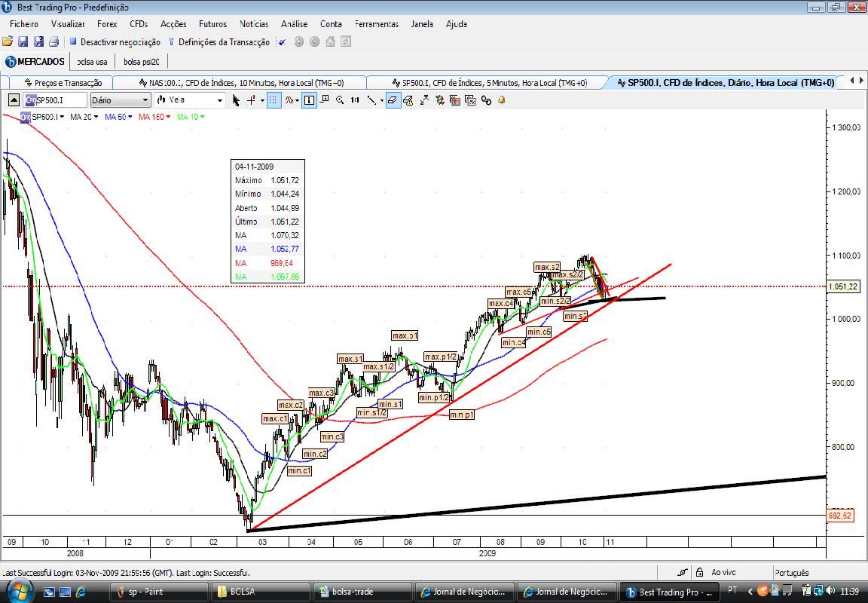
Task: Click the Windows Start orb
Action: (20, 590)
